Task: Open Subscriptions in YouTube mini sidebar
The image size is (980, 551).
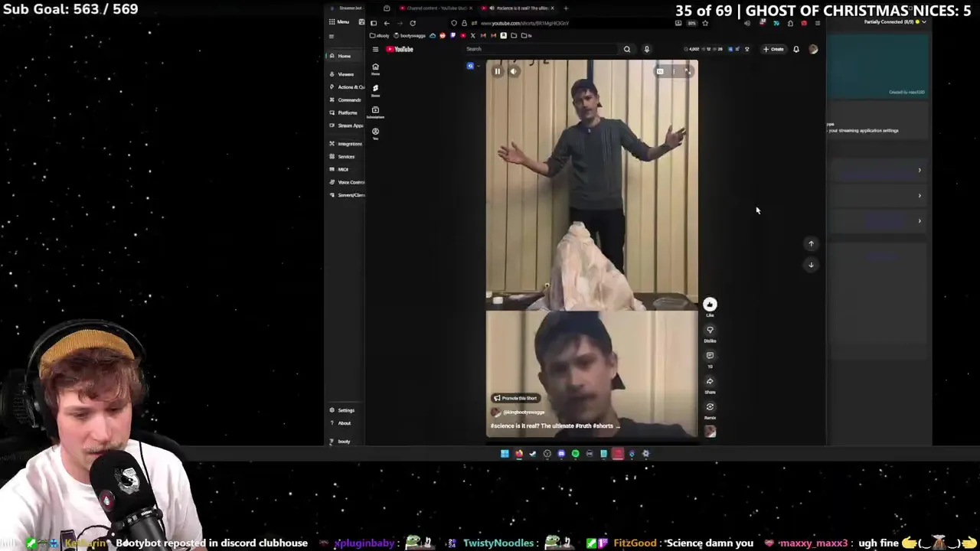Action: pos(375,112)
